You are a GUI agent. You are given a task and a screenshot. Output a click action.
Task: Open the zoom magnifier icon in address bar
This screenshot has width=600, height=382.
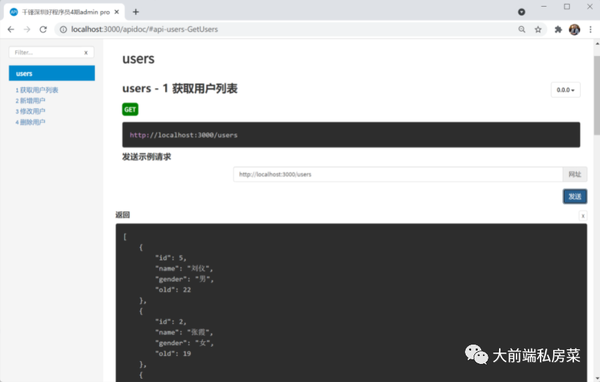click(x=522, y=29)
